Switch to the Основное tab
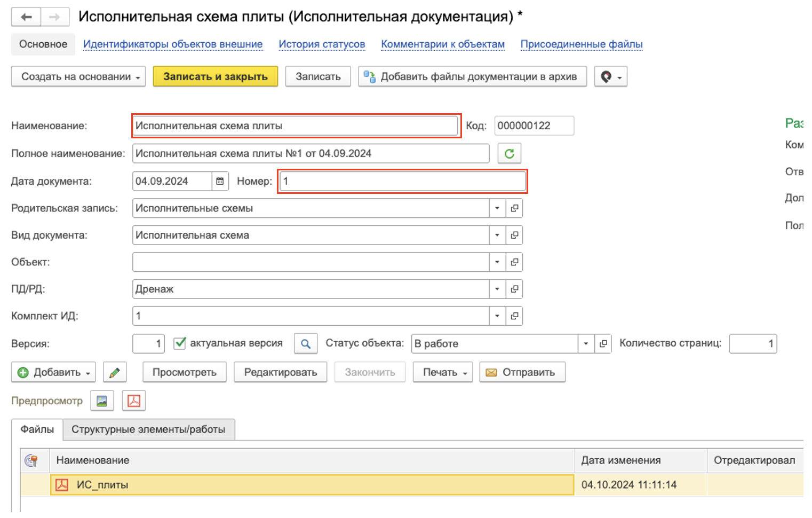The image size is (812, 518). 43,44
